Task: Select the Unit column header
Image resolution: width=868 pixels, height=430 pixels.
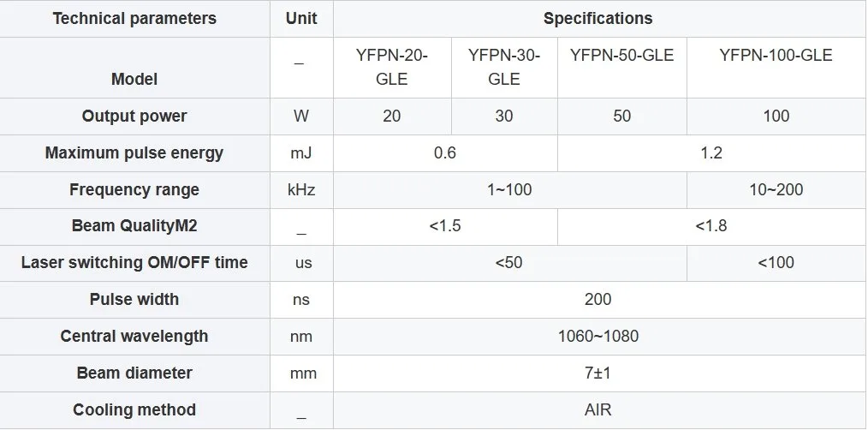Action: (301, 19)
